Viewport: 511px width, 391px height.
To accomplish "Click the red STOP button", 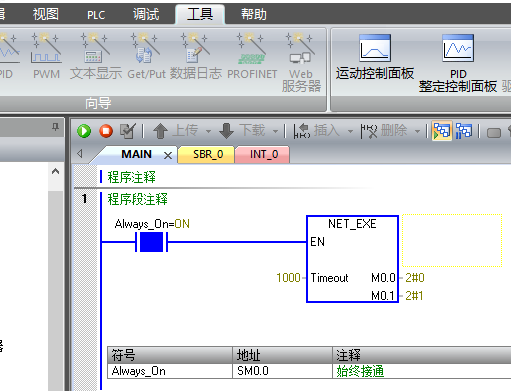I will tap(106, 131).
